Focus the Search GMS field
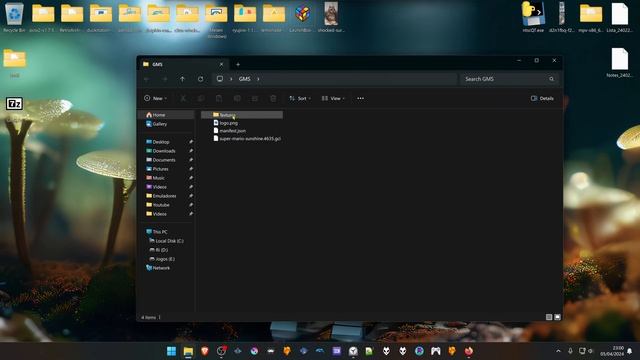This screenshot has height=360, width=640. click(509, 79)
